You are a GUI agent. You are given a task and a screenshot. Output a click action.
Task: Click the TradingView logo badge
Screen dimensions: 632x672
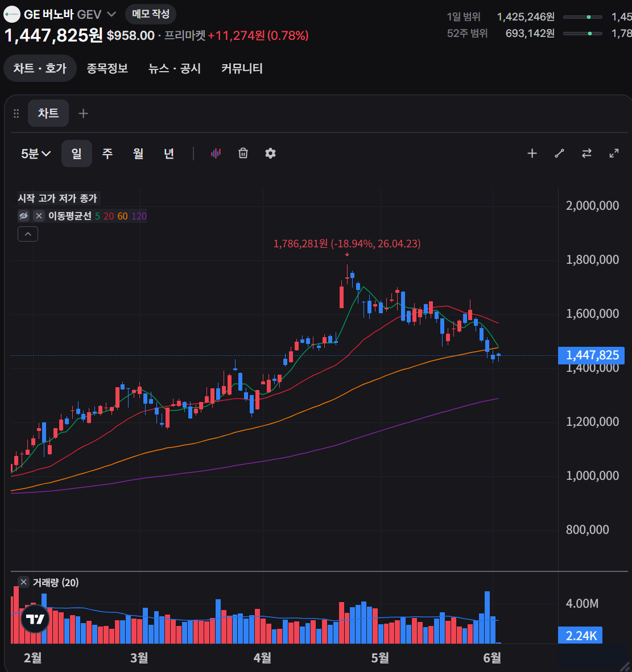[35, 619]
